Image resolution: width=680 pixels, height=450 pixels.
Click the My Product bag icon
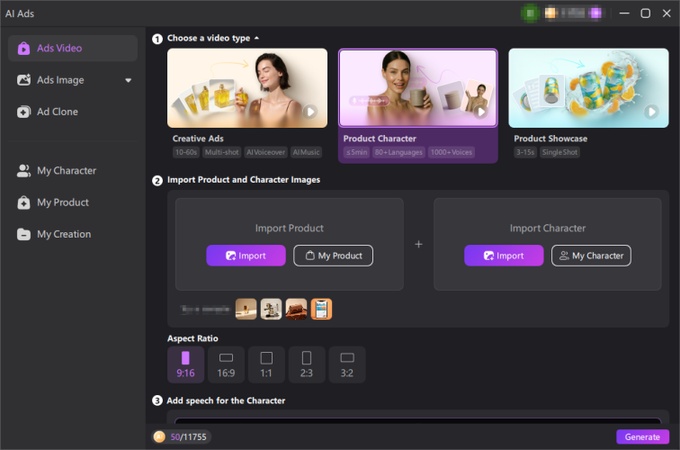[24, 202]
